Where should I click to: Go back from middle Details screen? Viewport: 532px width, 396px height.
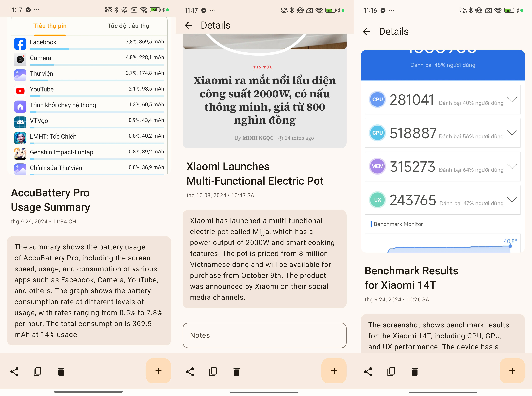(x=188, y=25)
